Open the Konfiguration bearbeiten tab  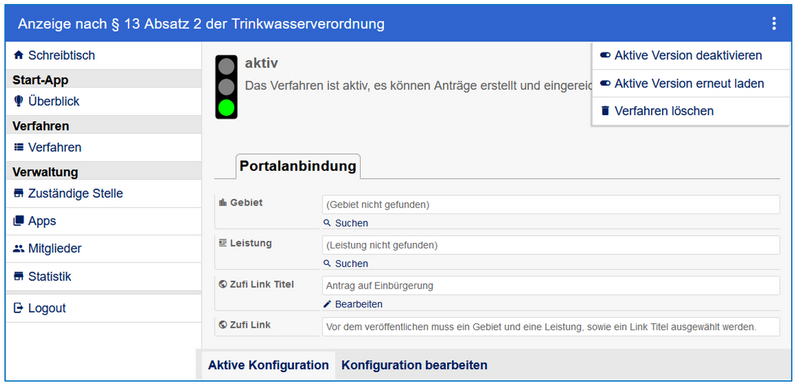[414, 365]
